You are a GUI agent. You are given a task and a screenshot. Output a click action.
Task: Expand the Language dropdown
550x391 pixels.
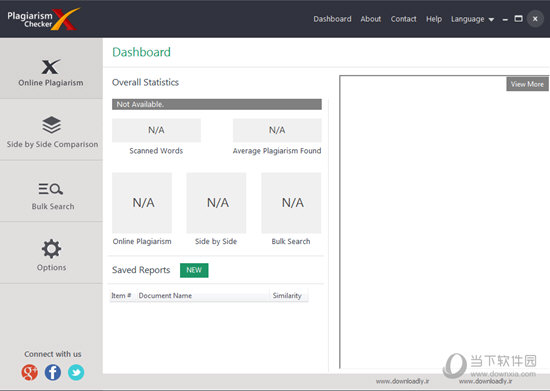pyautogui.click(x=472, y=19)
